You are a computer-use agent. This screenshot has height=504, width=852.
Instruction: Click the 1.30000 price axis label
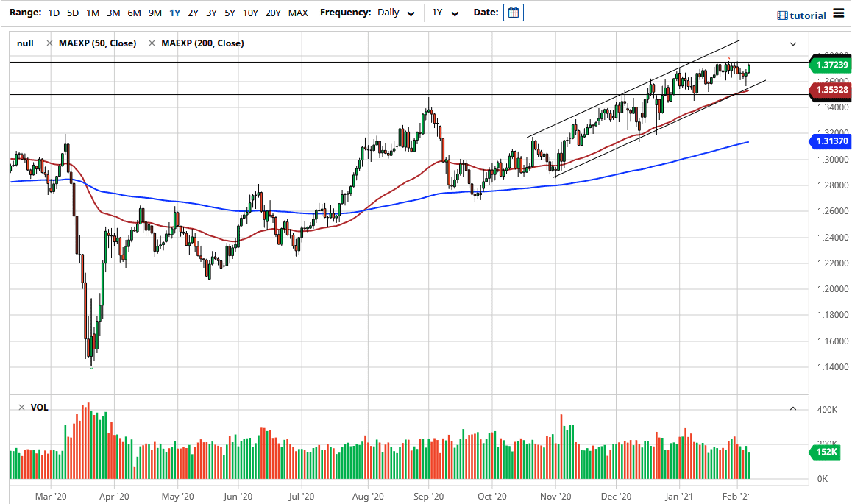832,160
